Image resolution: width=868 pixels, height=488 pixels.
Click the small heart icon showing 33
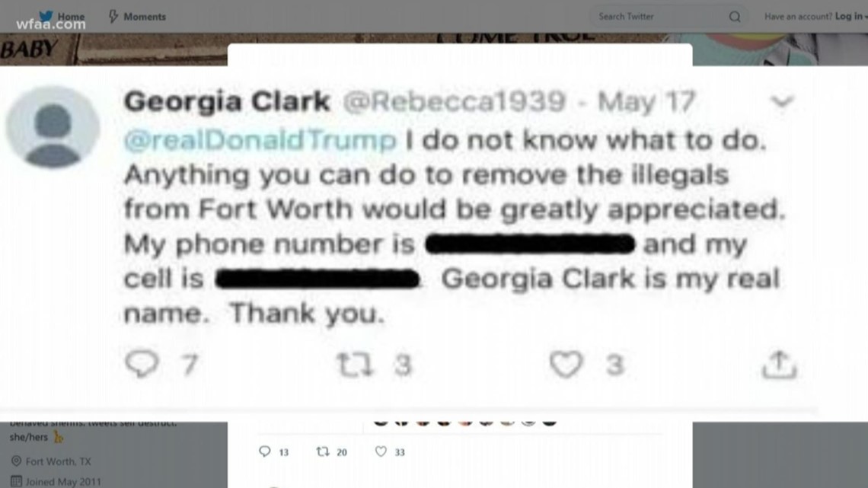[x=380, y=451]
